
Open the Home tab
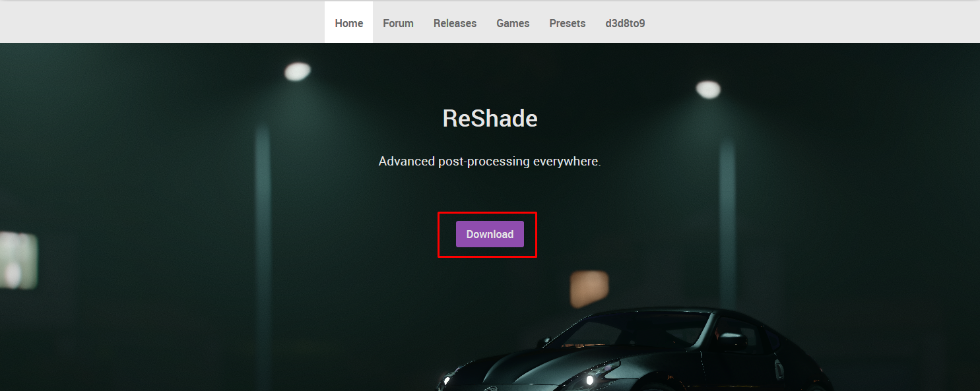348,23
